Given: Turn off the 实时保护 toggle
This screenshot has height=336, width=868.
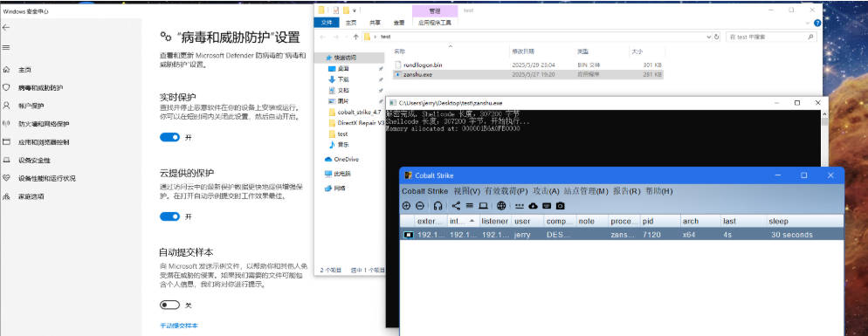Looking at the screenshot, I should coord(170,137).
